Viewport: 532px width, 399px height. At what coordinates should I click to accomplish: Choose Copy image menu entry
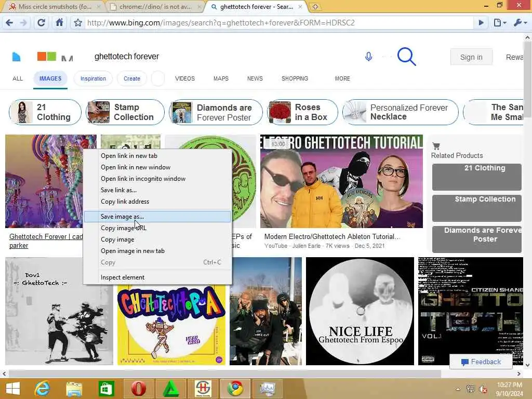pyautogui.click(x=158, y=240)
